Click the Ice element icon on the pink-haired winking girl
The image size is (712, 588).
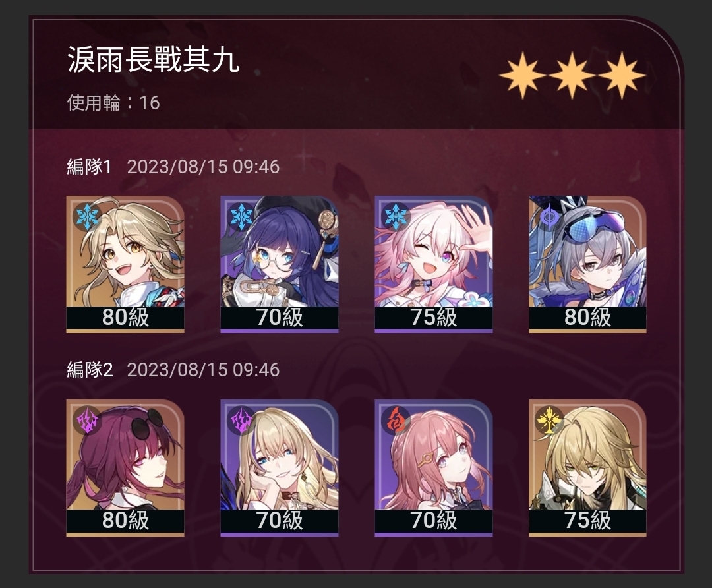click(396, 216)
